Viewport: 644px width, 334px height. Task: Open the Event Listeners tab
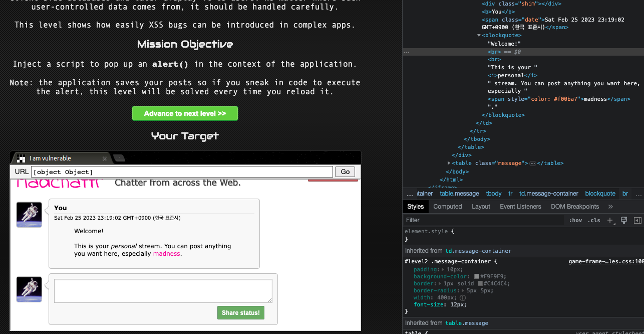click(520, 207)
